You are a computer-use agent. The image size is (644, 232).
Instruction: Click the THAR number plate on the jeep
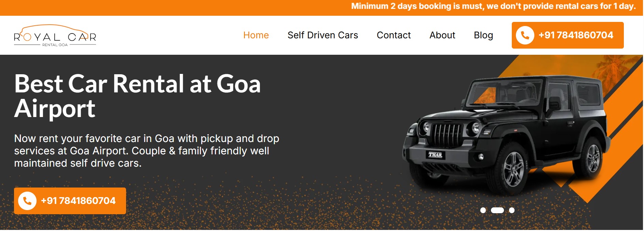point(435,155)
